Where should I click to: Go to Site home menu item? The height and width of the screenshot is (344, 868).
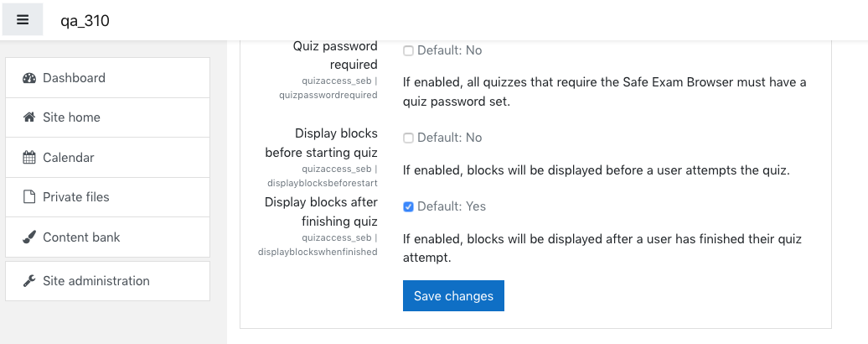click(108, 117)
